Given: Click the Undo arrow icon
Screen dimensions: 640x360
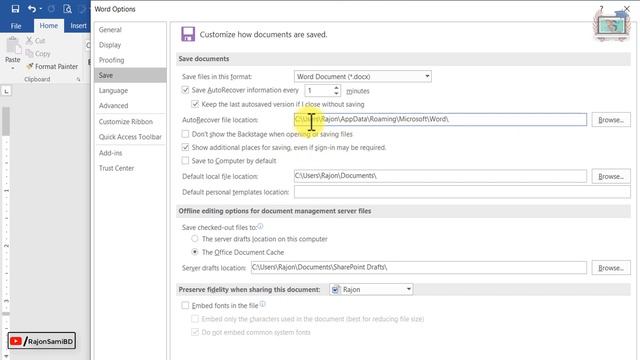Looking at the screenshot, I should pyautogui.click(x=31, y=9).
